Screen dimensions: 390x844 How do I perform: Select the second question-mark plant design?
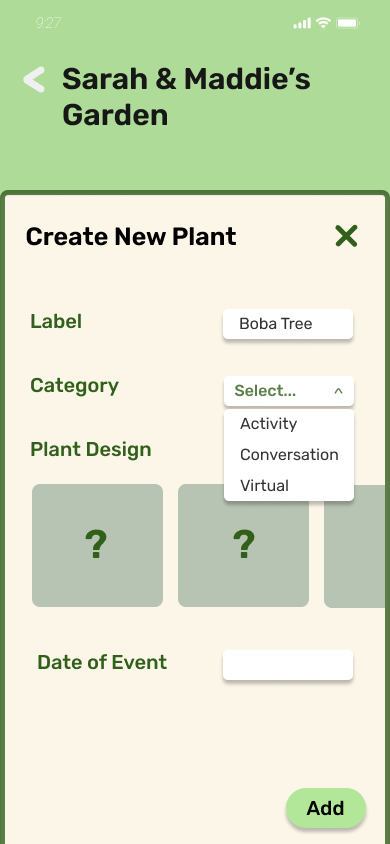click(244, 545)
